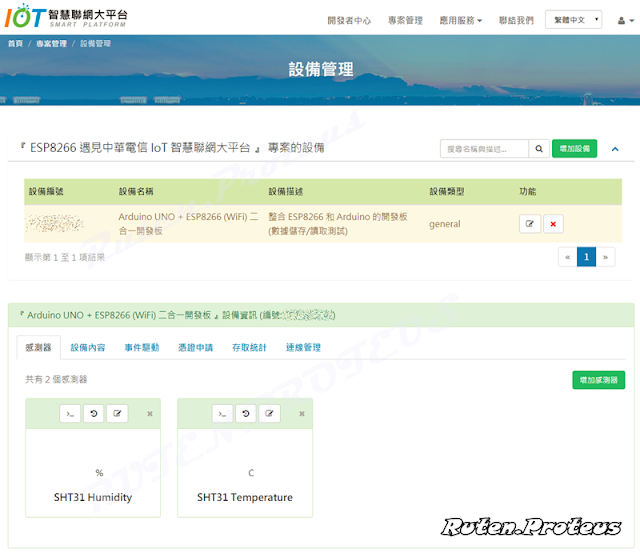Open 專案管理 in the top navigation
Image resolution: width=640 pixels, height=553 pixels.
pos(405,20)
